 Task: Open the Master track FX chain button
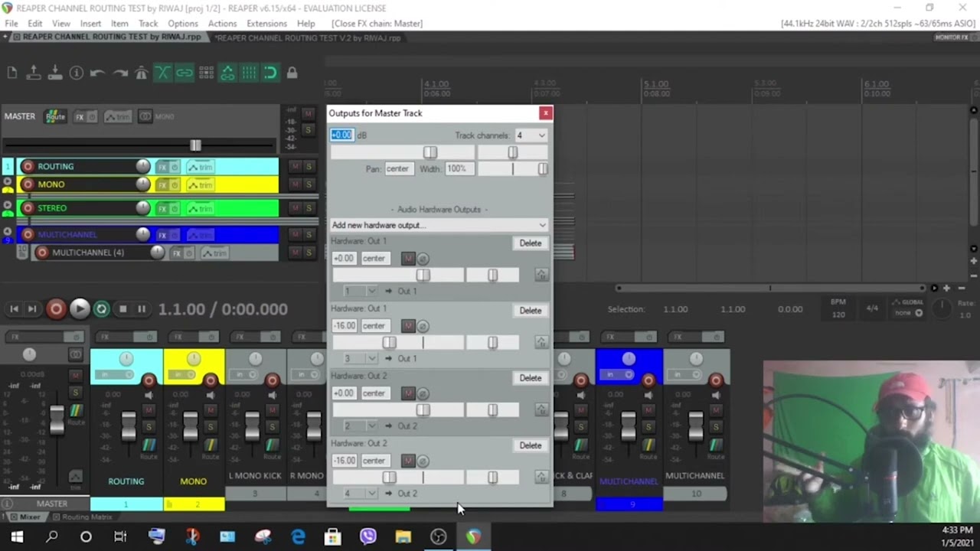click(x=80, y=116)
